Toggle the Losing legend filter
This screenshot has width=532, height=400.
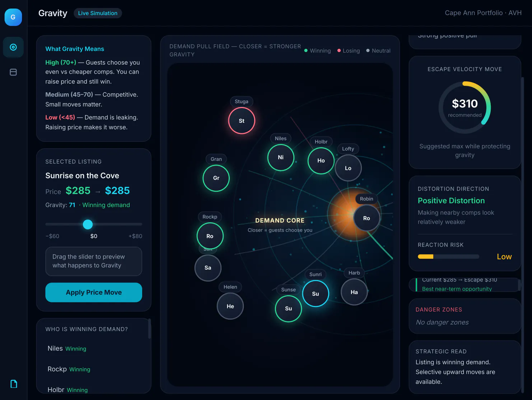(349, 51)
